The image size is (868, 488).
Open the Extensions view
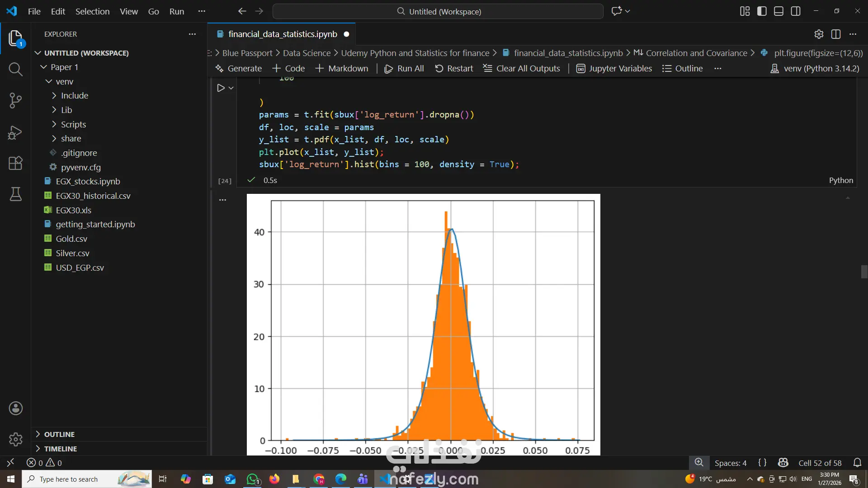(15, 163)
